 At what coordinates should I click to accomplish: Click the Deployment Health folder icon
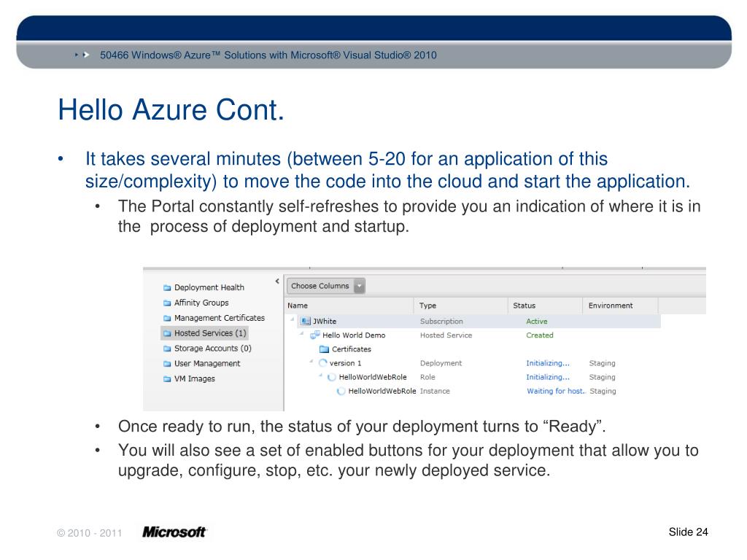(x=167, y=287)
